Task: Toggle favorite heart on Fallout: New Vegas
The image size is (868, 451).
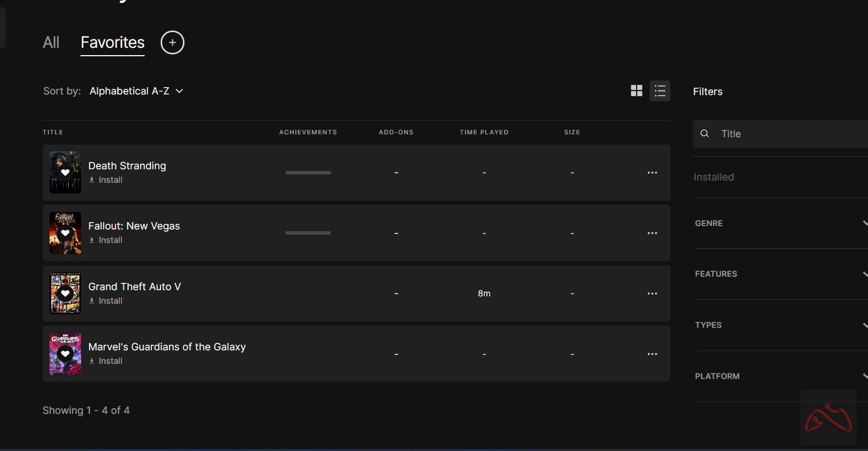Action: click(65, 233)
